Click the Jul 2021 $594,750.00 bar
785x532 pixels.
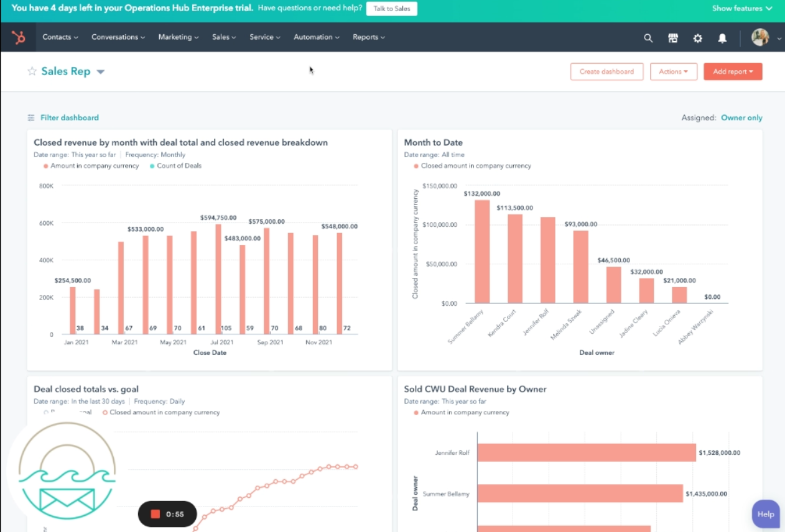pyautogui.click(x=218, y=279)
